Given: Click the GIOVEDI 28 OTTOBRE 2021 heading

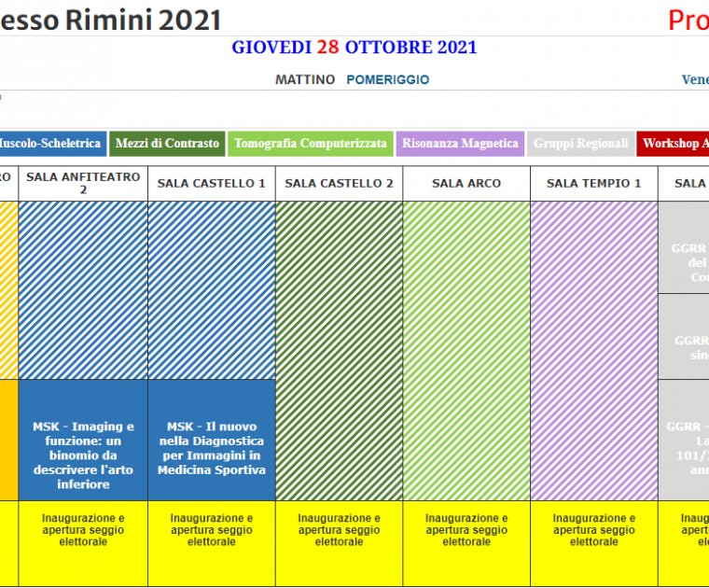Looking at the screenshot, I should 354,48.
